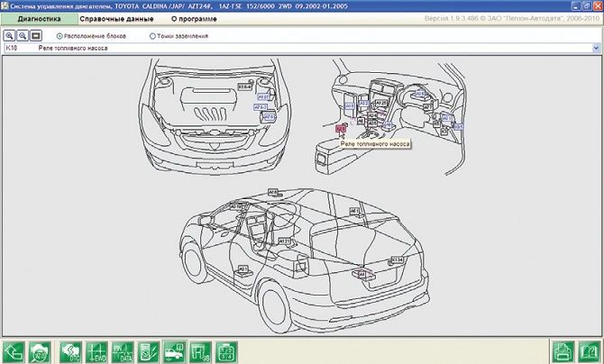Click the green print icon
The width and height of the screenshot is (604, 364).
[x=563, y=352]
